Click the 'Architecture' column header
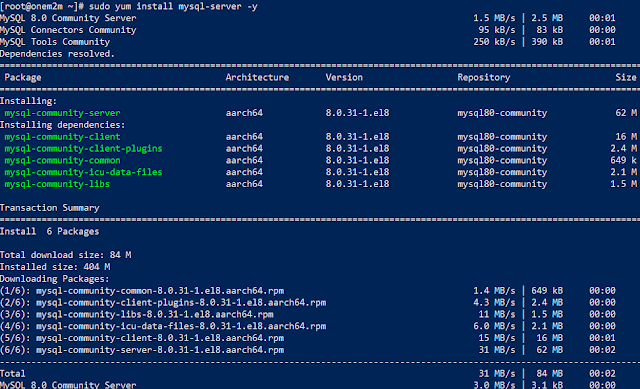This screenshot has height=389, width=640. 257,78
